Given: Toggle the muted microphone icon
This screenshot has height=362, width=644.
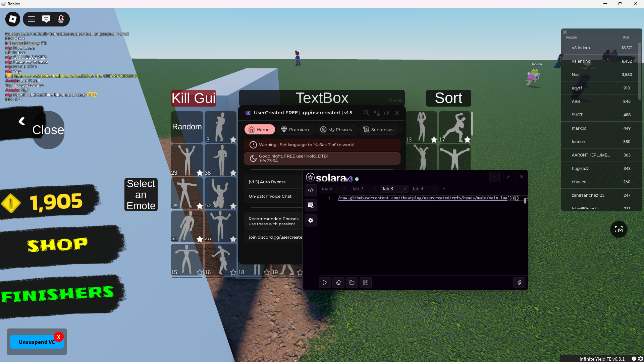Looking at the screenshot, I should click(61, 19).
